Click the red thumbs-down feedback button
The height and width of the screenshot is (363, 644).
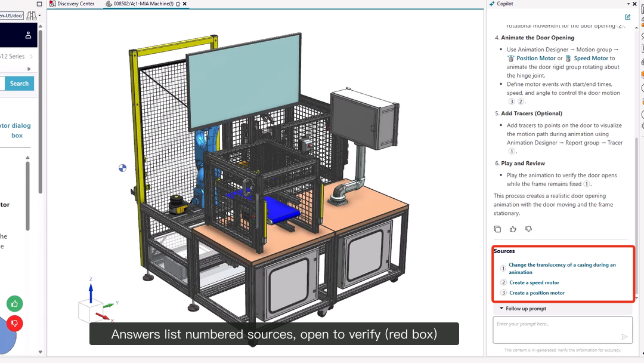[x=15, y=324]
